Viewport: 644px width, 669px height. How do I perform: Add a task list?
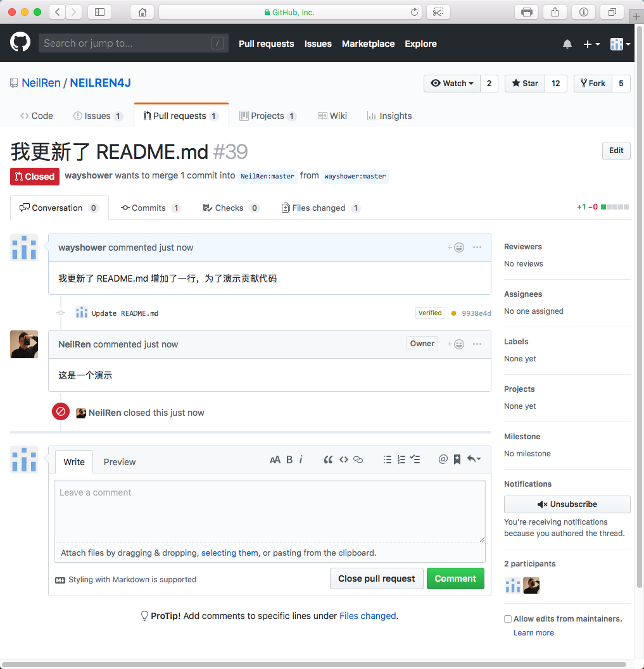(415, 460)
